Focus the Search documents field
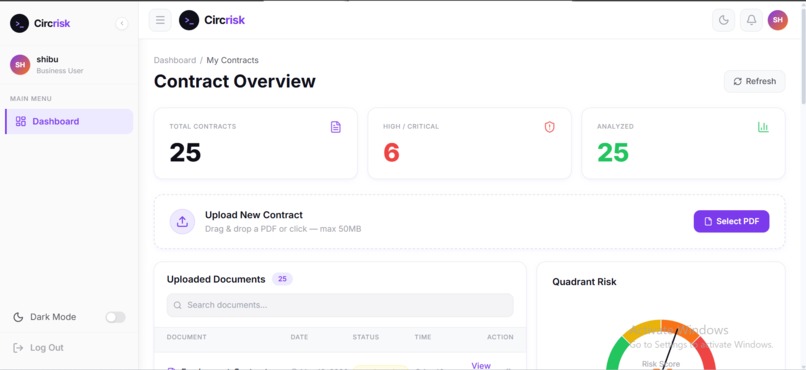This screenshot has width=806, height=370. 340,305
